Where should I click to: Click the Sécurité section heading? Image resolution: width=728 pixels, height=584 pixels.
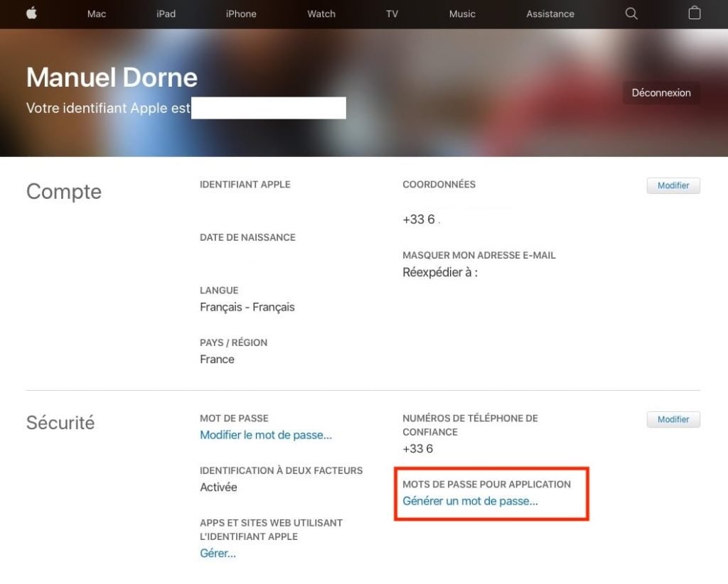[x=60, y=423]
